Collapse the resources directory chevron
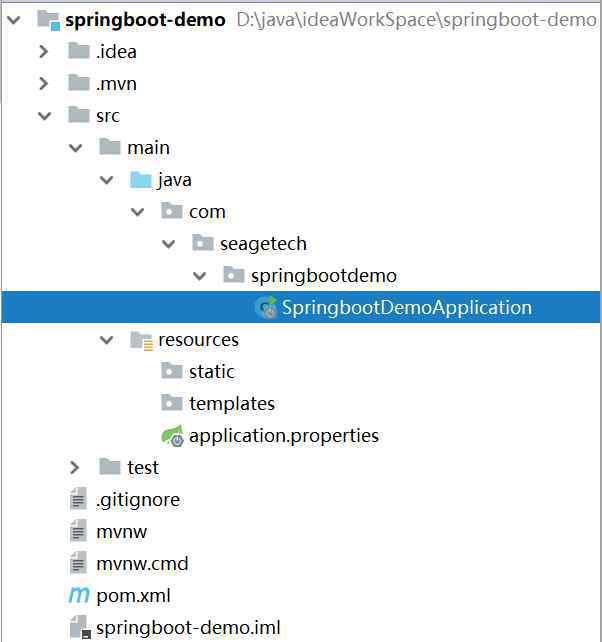 pos(106,339)
